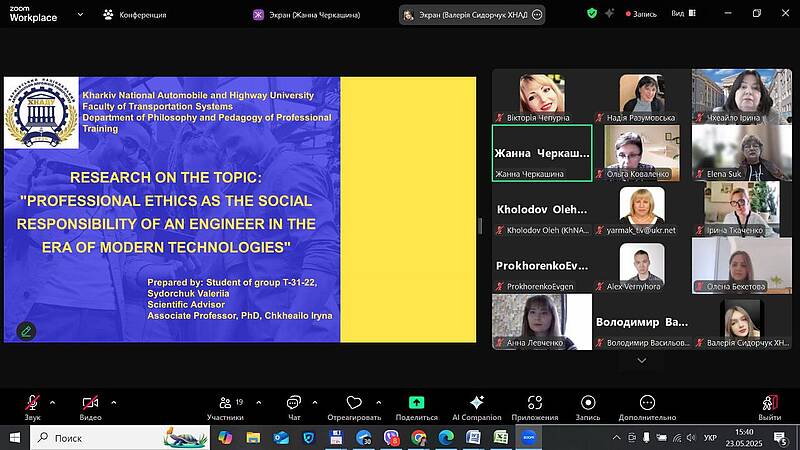Click the Отреагировать reactions heart icon
800x450 pixels.
click(353, 403)
